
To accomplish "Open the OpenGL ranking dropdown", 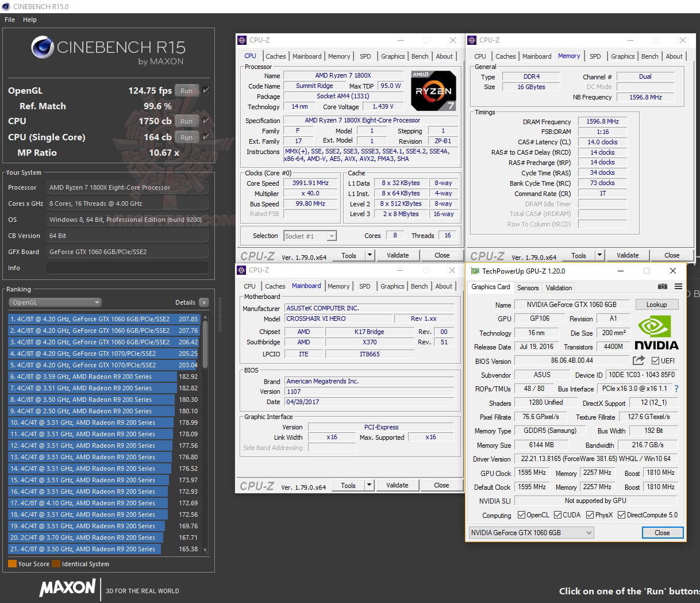I will tap(55, 302).
